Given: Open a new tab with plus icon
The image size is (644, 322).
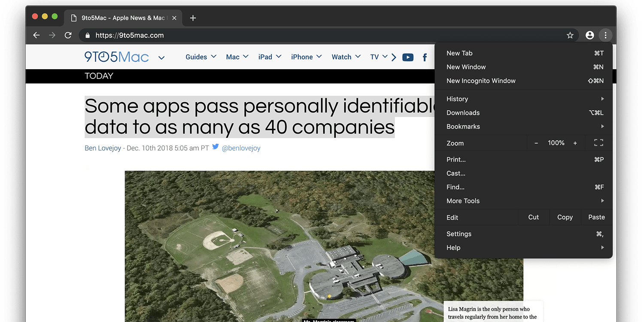Looking at the screenshot, I should pyautogui.click(x=193, y=18).
